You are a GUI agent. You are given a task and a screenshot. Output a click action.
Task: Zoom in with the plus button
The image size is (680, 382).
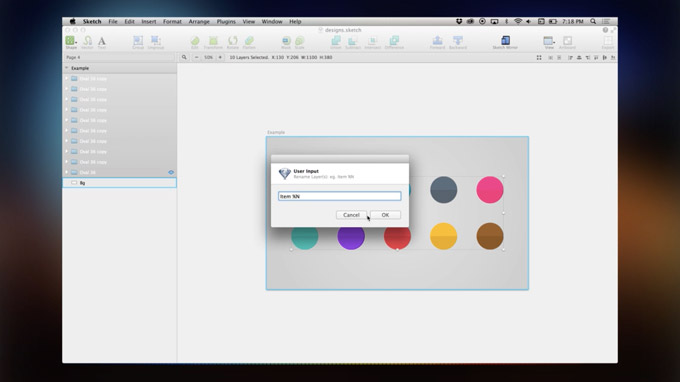tap(220, 57)
